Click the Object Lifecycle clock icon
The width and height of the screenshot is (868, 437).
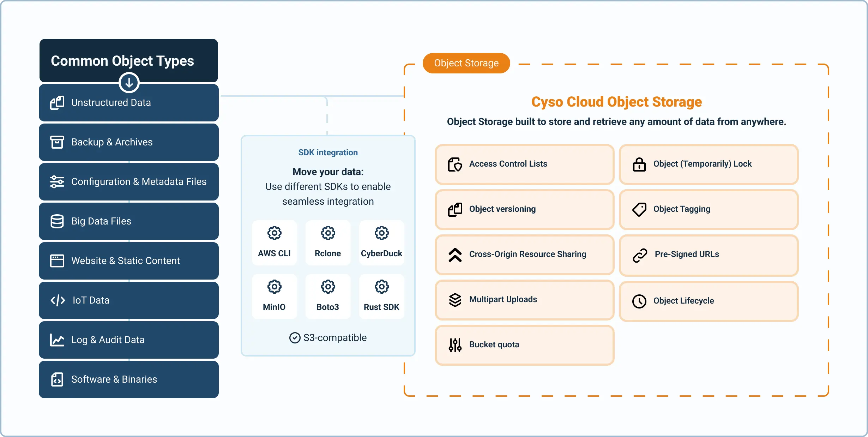pos(639,301)
